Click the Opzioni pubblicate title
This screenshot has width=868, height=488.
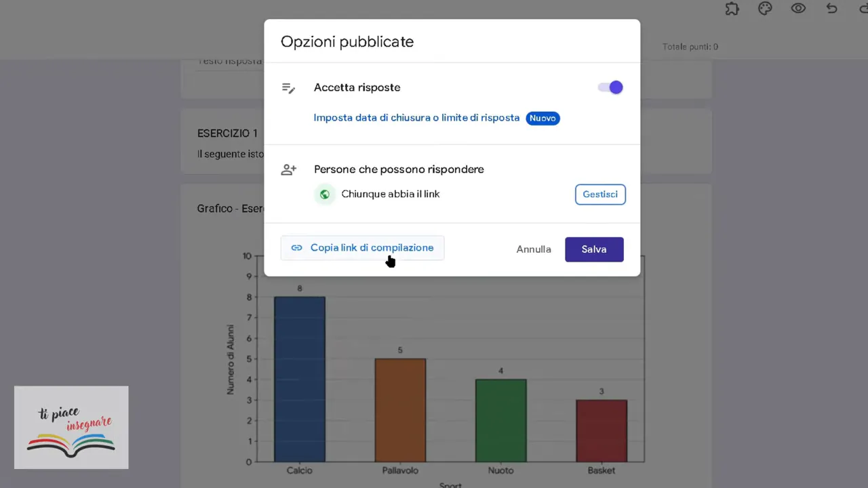tap(347, 41)
